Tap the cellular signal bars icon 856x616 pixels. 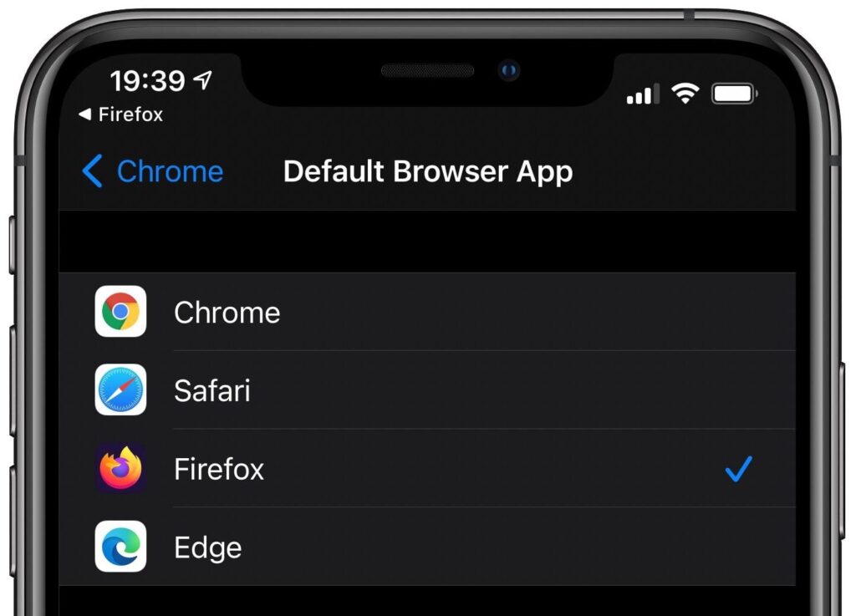pos(642,94)
